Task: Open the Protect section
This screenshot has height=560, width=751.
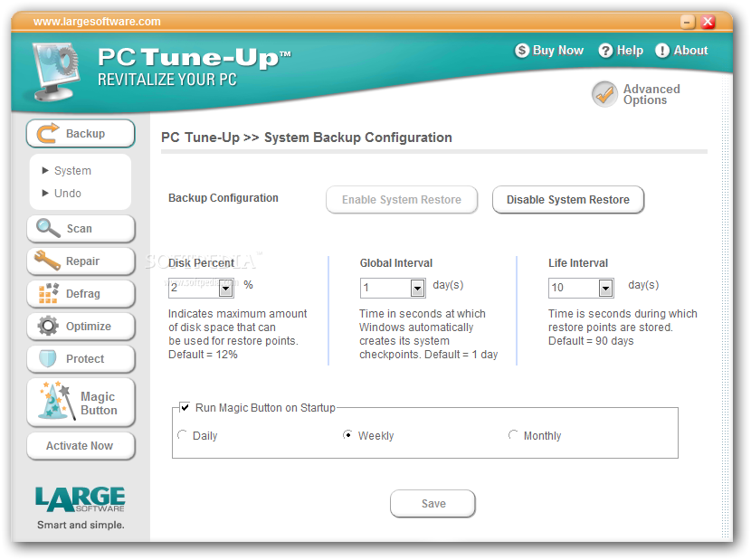Action: point(81,359)
